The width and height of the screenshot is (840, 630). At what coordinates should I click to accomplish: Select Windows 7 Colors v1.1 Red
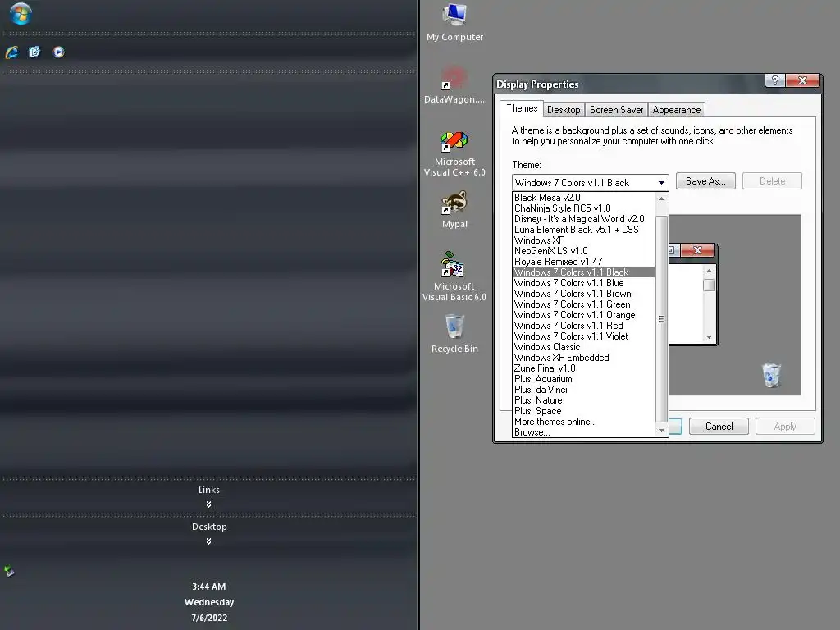[583, 326]
